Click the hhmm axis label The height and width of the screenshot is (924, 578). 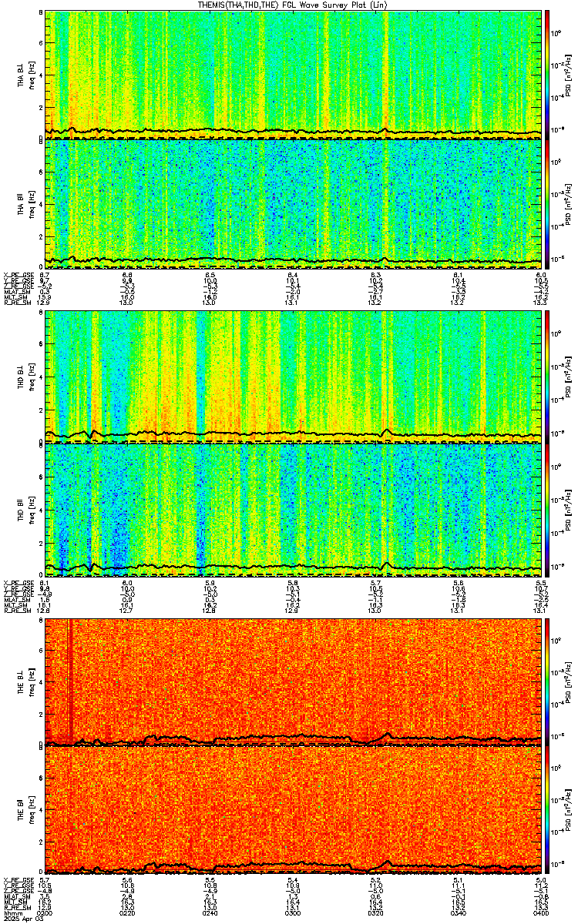click(x=12, y=912)
